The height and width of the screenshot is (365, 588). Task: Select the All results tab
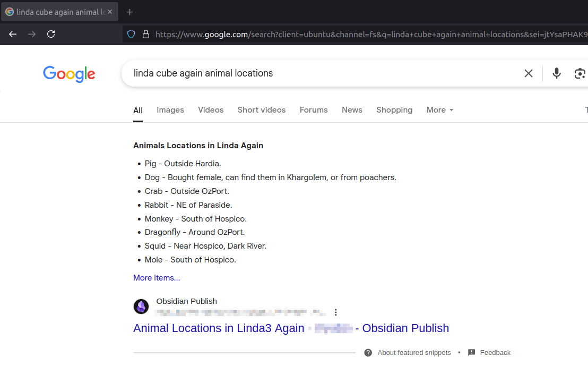pyautogui.click(x=138, y=111)
